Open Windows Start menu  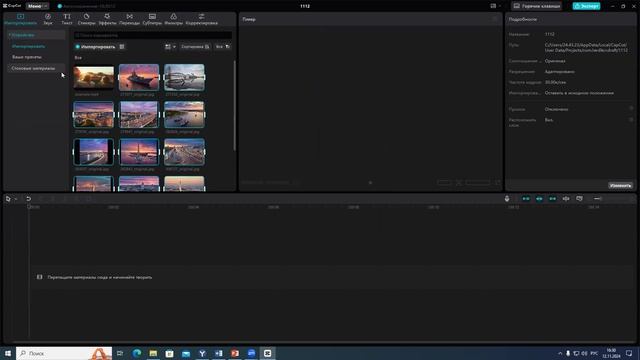pos(8,353)
